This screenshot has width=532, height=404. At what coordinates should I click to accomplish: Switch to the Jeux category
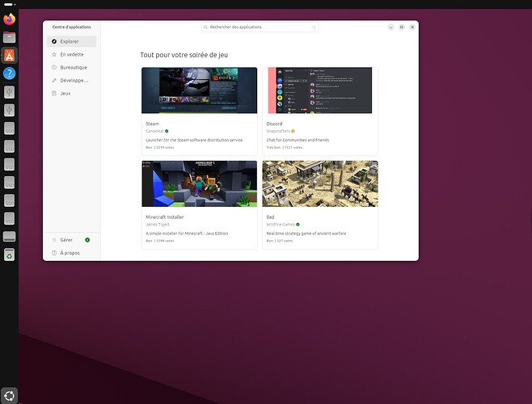65,93
